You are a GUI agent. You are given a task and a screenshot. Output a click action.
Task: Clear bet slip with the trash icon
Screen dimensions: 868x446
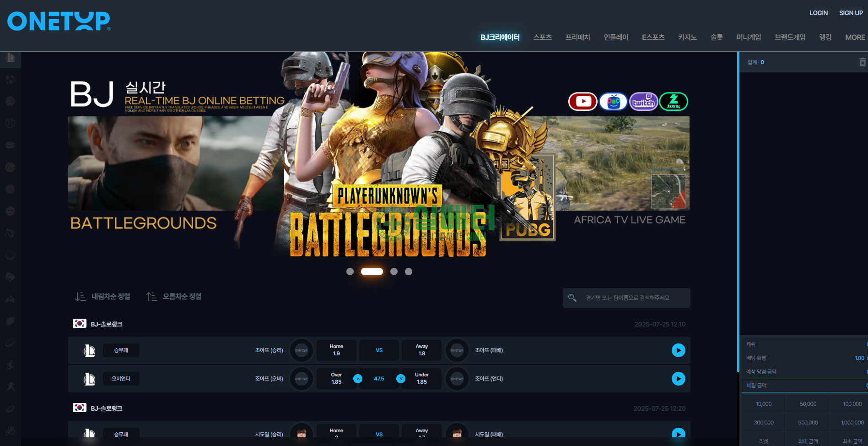[x=863, y=62]
